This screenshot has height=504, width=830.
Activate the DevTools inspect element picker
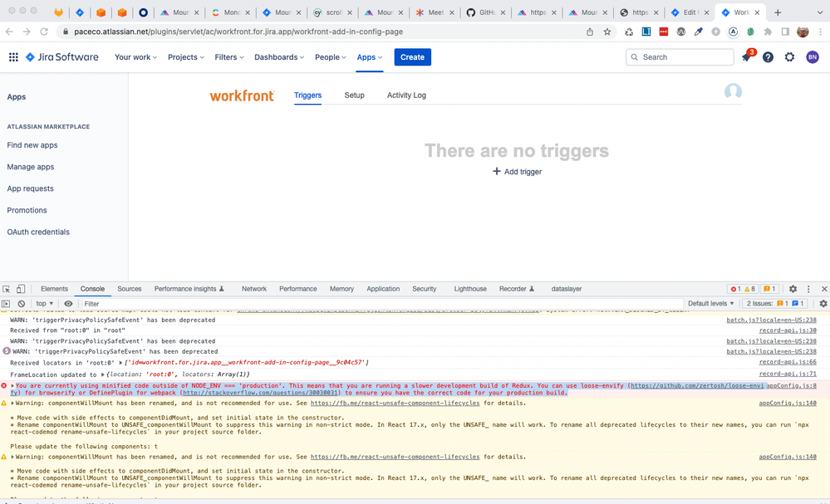[7, 289]
